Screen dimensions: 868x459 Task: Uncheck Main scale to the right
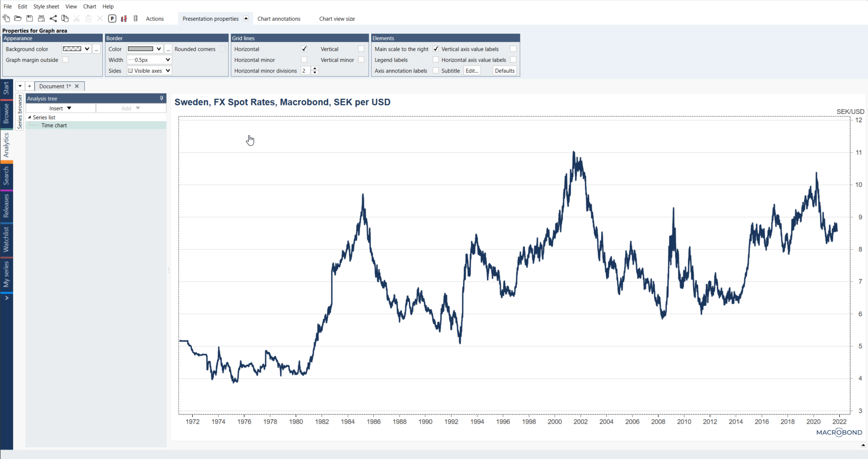tap(436, 49)
